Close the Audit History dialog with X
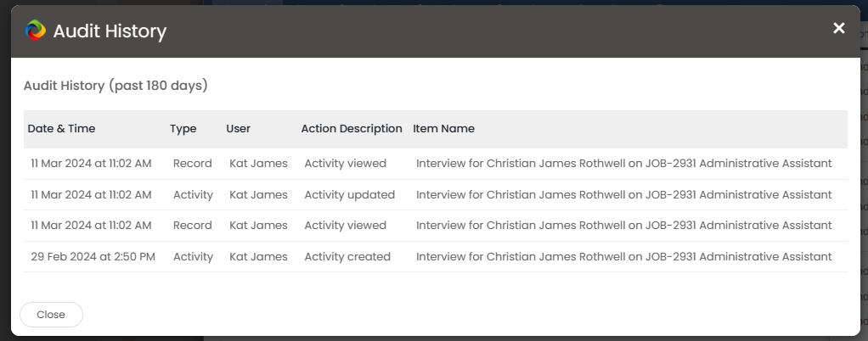The width and height of the screenshot is (868, 341). click(838, 28)
